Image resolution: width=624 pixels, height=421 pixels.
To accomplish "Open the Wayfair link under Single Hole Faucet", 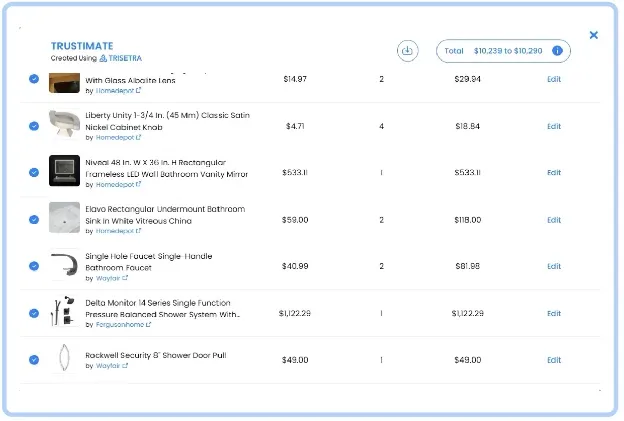I will point(116,278).
